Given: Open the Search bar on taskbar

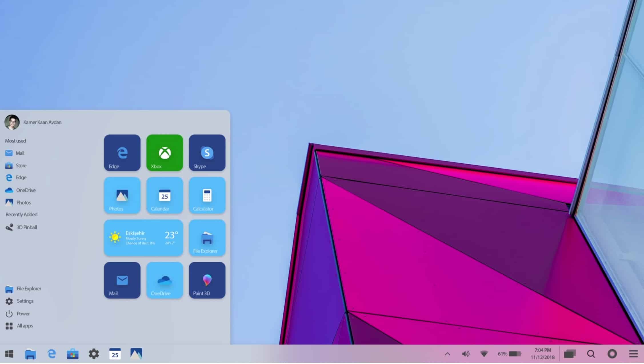Looking at the screenshot, I should 591,354.
